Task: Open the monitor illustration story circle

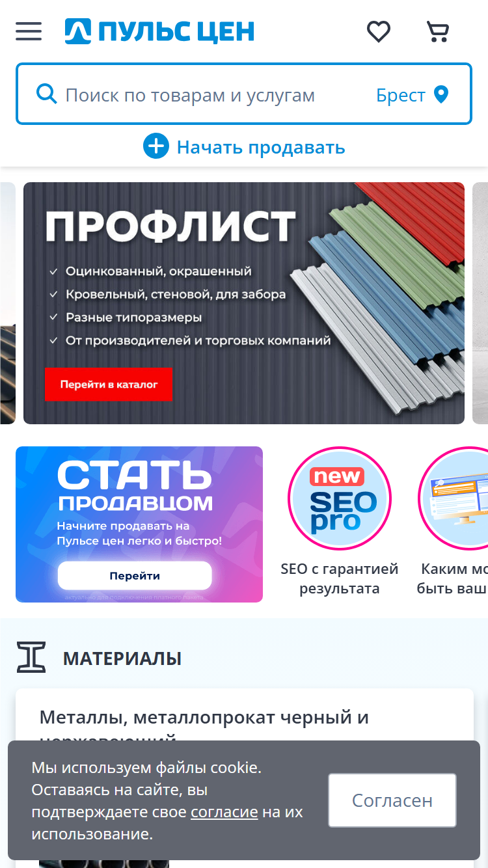Action: 455,498
